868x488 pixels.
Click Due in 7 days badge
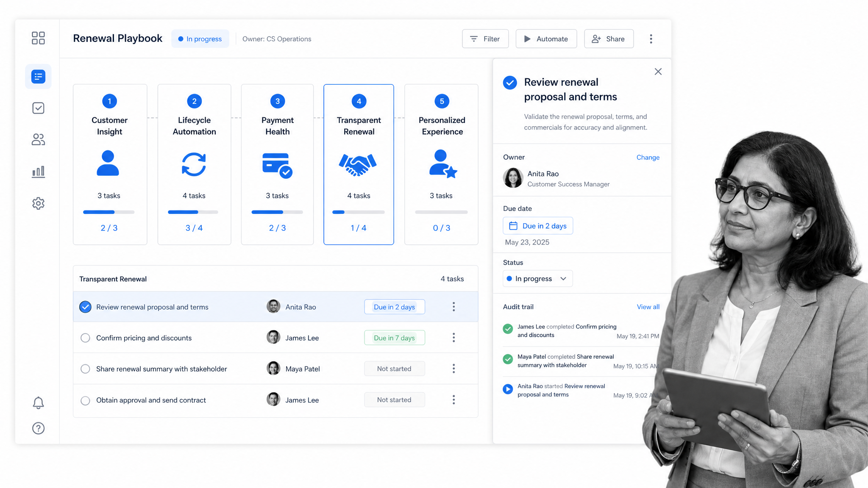(395, 338)
